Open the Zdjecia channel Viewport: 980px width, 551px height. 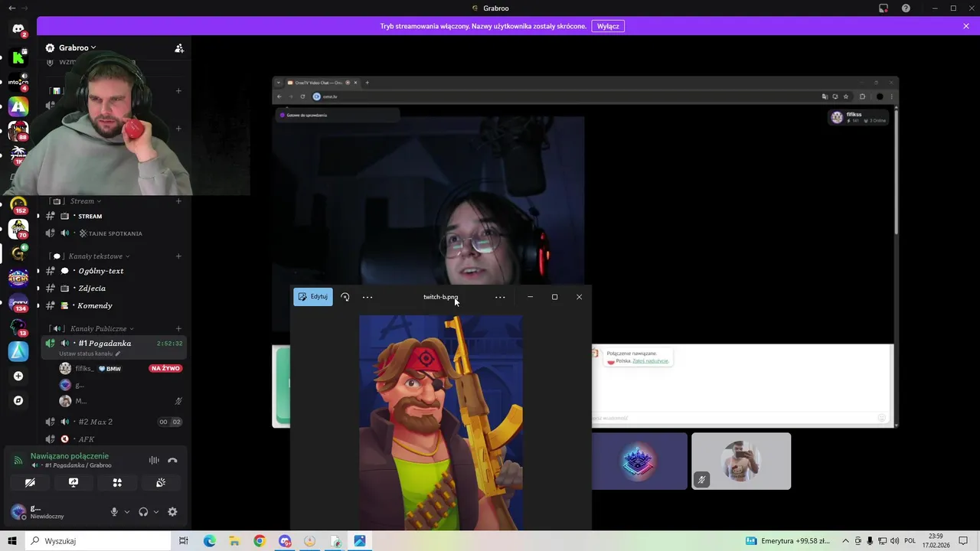(114, 289)
